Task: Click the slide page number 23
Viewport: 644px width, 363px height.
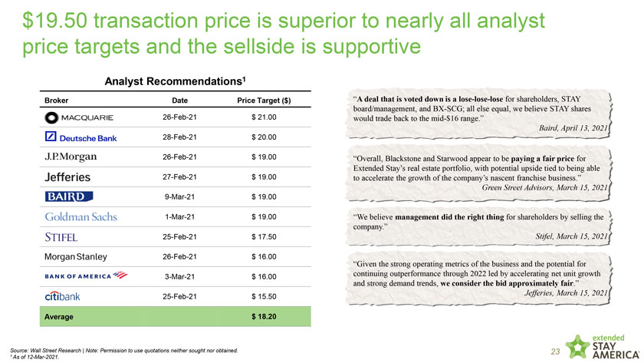Action: pyautogui.click(x=557, y=351)
